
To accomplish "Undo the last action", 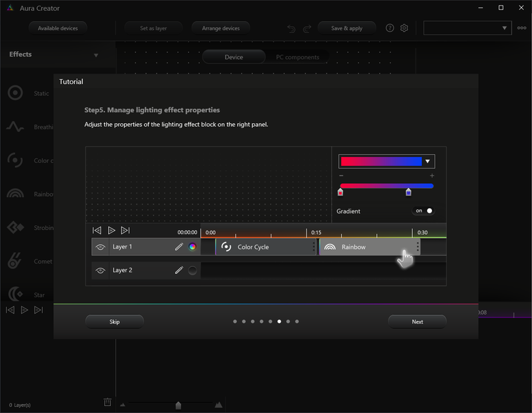I will tap(291, 29).
